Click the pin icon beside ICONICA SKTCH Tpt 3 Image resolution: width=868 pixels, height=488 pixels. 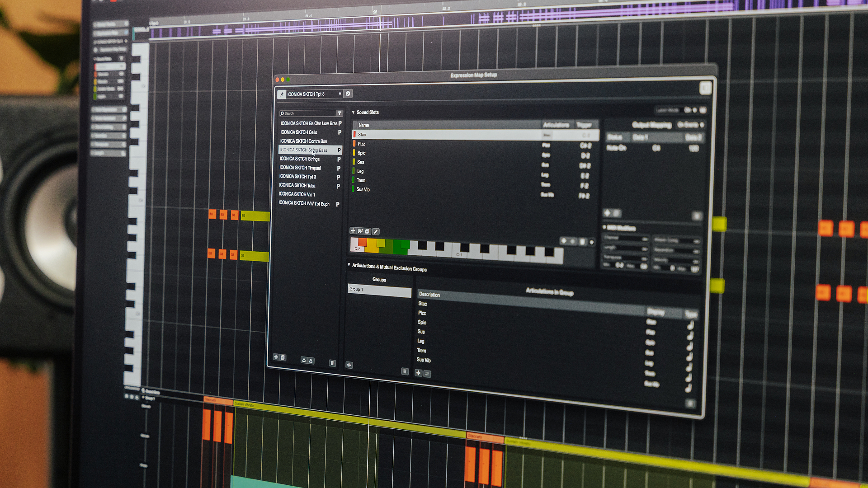[282, 94]
